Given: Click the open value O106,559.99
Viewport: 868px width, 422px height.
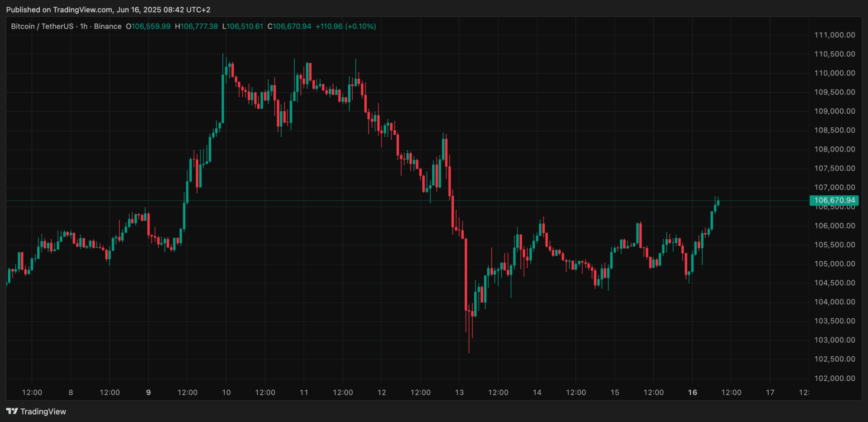Looking at the screenshot, I should 148,26.
